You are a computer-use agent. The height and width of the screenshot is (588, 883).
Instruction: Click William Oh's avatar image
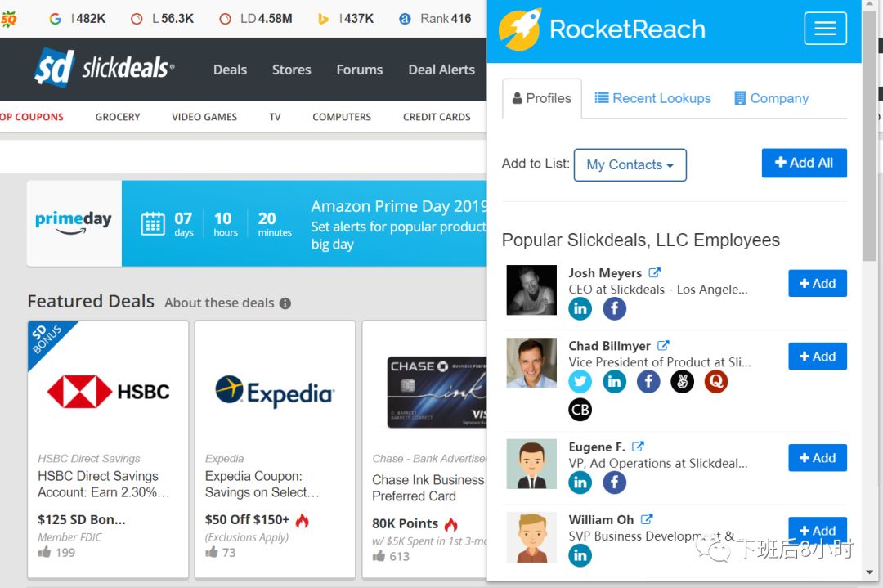point(531,537)
